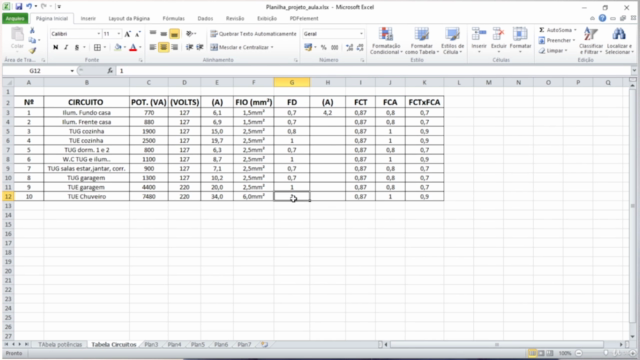Switch to the Fórmulas tab
640x360 pixels.
click(x=173, y=18)
